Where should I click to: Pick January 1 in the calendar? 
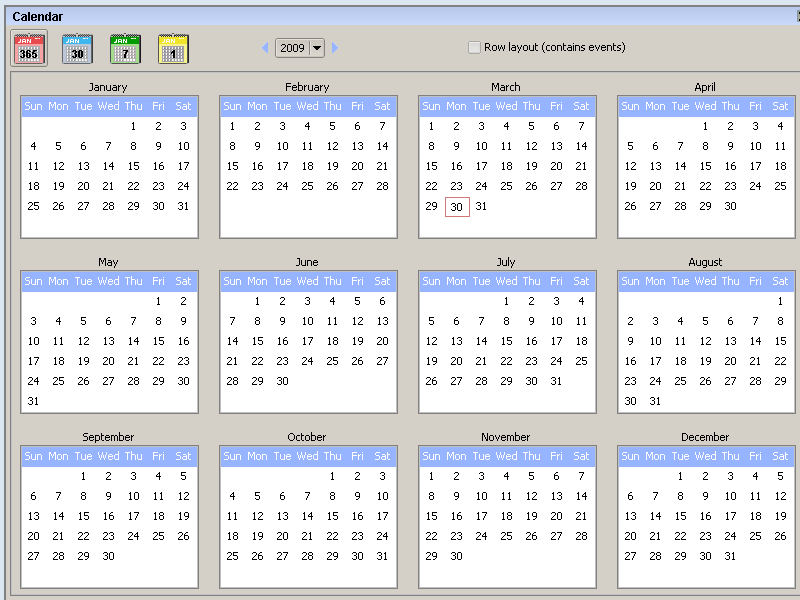point(133,126)
